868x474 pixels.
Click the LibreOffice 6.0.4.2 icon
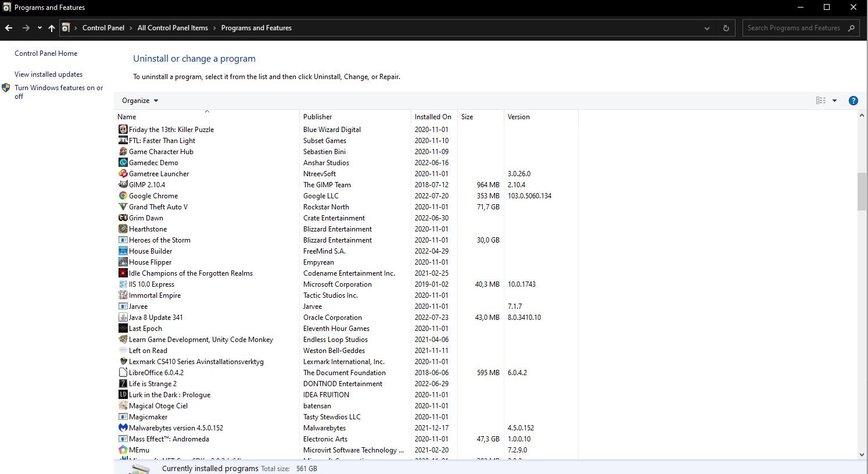point(123,372)
